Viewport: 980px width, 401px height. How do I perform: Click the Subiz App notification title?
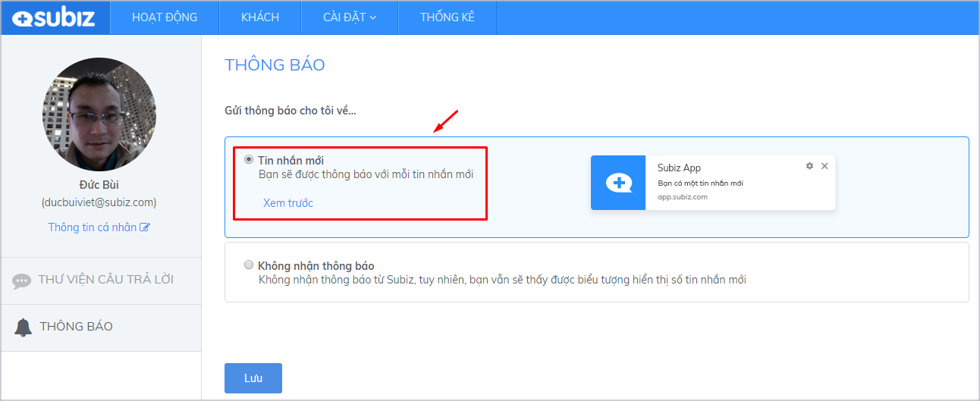(679, 168)
